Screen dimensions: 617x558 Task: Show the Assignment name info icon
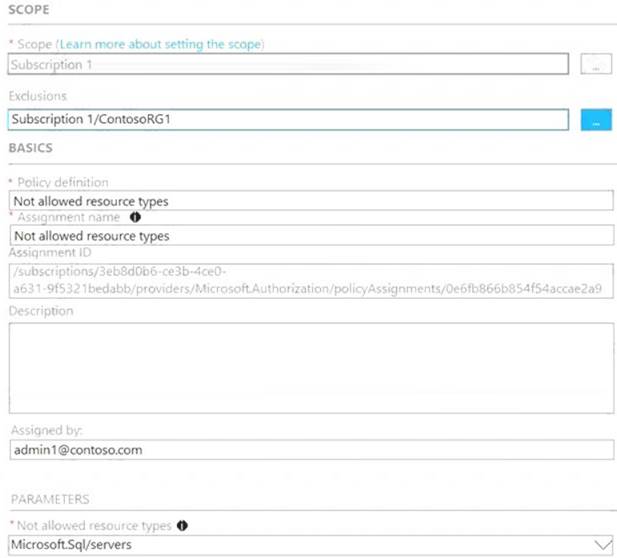pos(135,217)
